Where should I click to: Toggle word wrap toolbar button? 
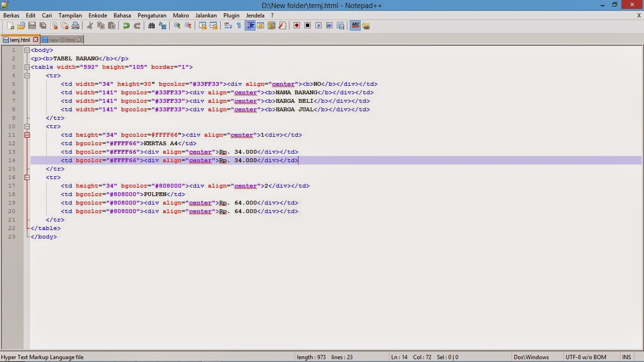(x=228, y=25)
